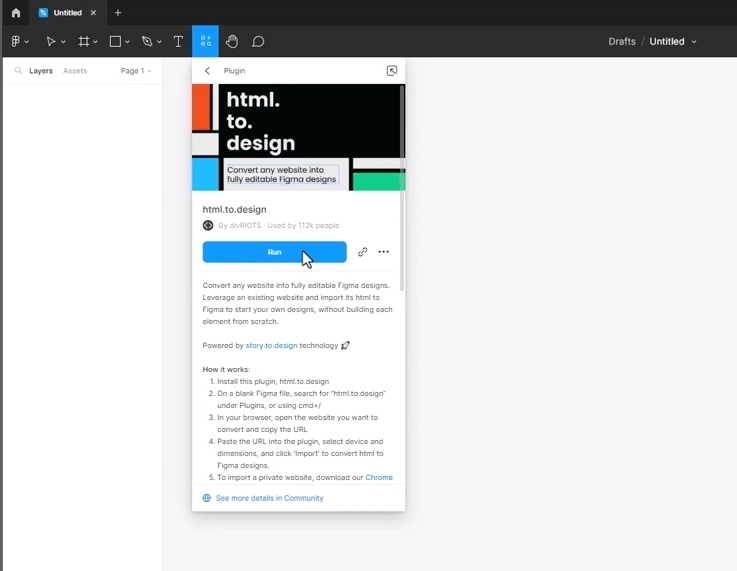Open the plugin more options menu
Image resolution: width=737 pixels, height=571 pixels.
[x=384, y=252]
